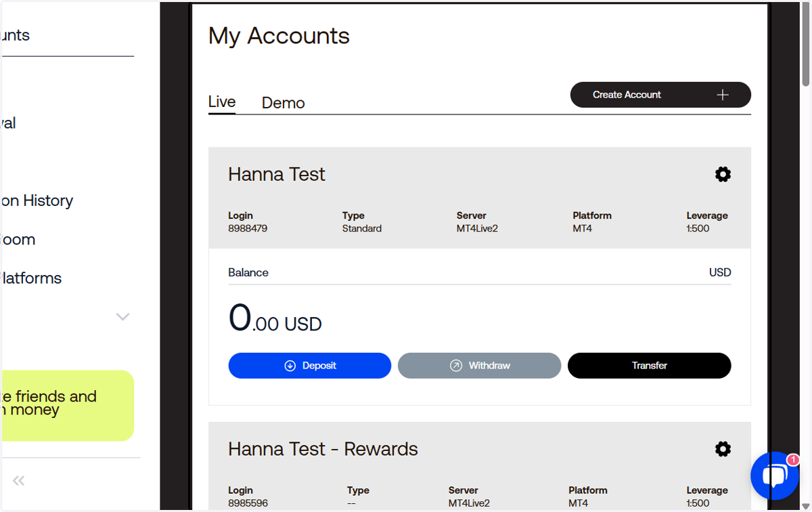This screenshot has width=812, height=512.
Task: Click the 0.00 USD balance amount
Action: (x=275, y=318)
